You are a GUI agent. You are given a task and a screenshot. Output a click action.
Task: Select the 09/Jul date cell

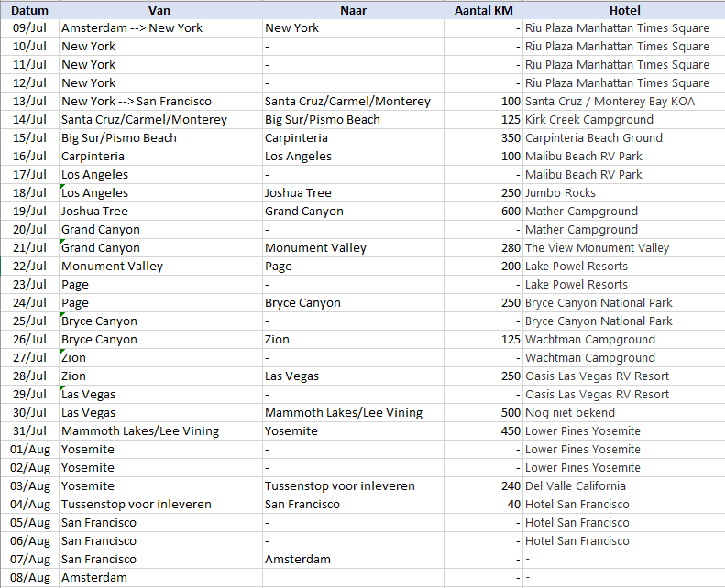click(29, 28)
